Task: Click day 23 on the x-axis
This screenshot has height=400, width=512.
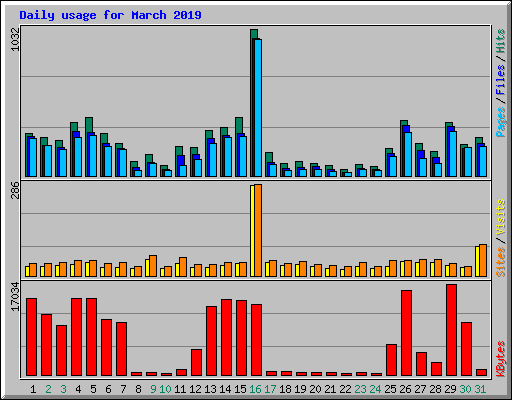Action: tap(360, 389)
